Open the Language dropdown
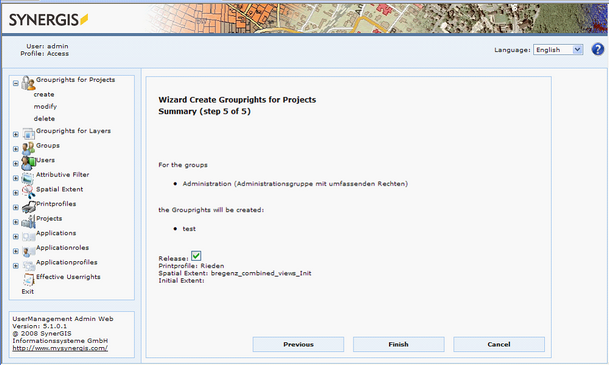609x365 pixels. (558, 50)
